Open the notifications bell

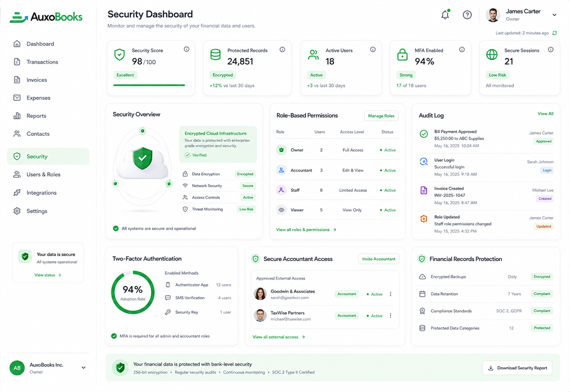coord(445,15)
